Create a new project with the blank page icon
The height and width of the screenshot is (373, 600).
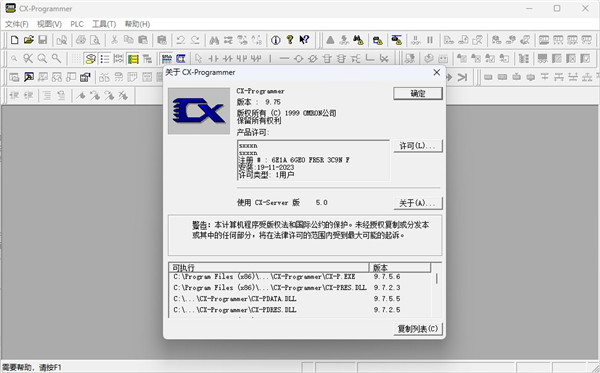click(14, 40)
